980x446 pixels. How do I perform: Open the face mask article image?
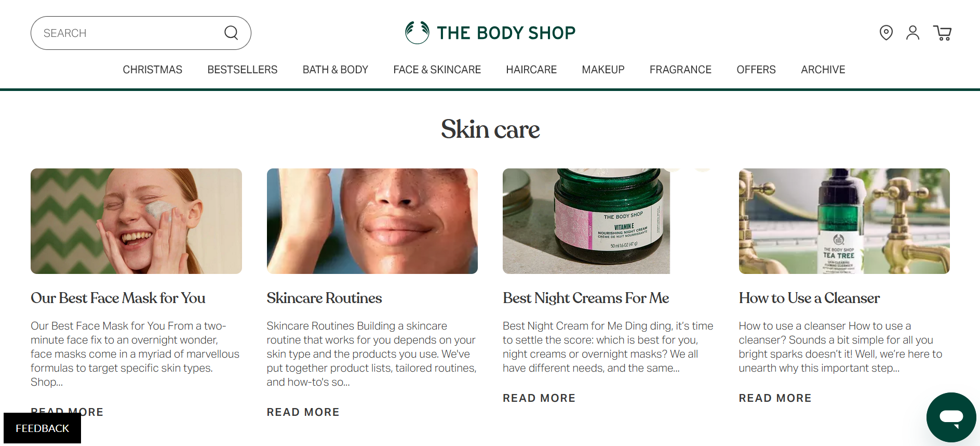coord(136,221)
